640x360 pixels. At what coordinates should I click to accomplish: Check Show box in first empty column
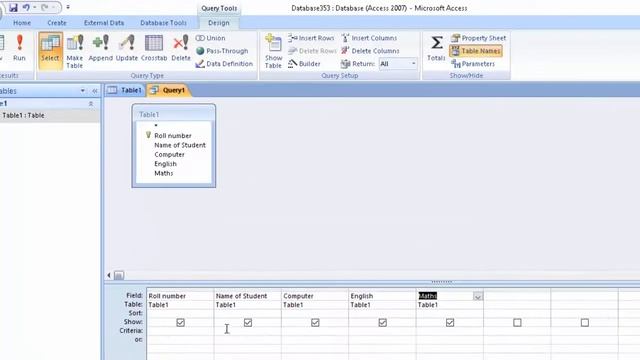click(x=517, y=322)
